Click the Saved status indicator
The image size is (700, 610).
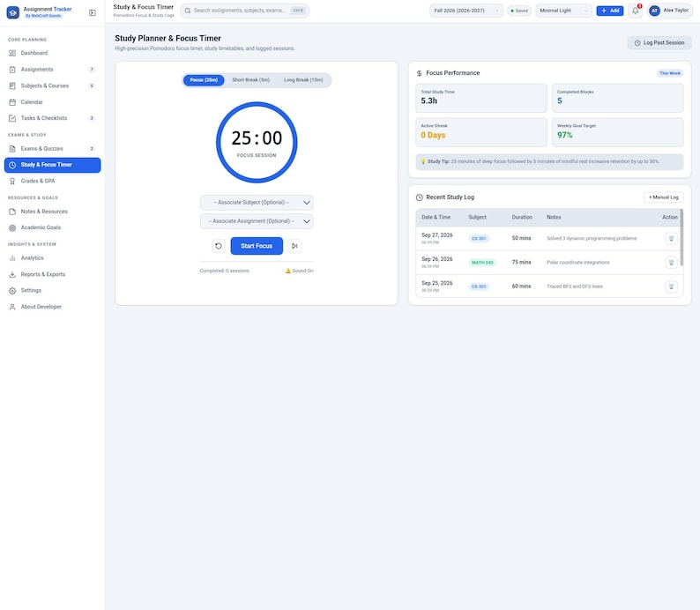click(x=519, y=11)
